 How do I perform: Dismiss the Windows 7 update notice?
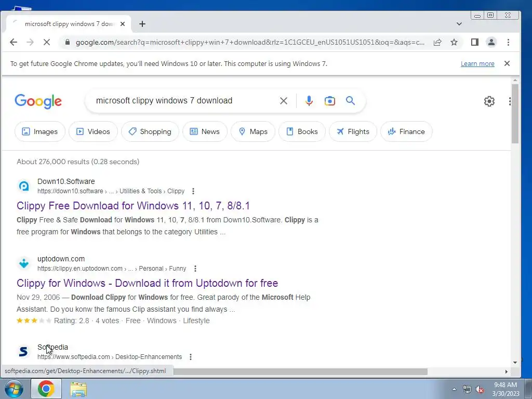[507, 63]
